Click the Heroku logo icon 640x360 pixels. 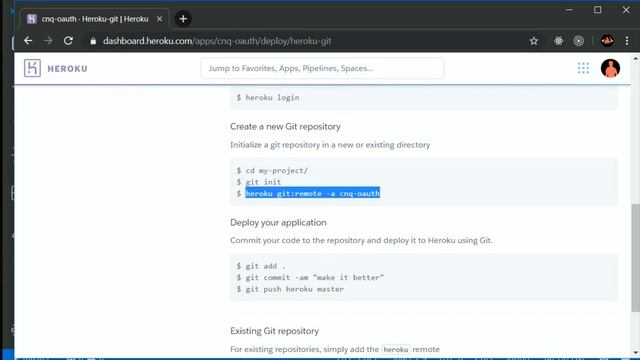click(x=32, y=68)
